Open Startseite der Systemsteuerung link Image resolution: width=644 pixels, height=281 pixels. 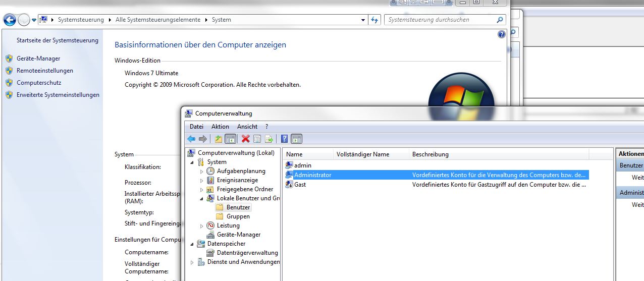(x=58, y=40)
